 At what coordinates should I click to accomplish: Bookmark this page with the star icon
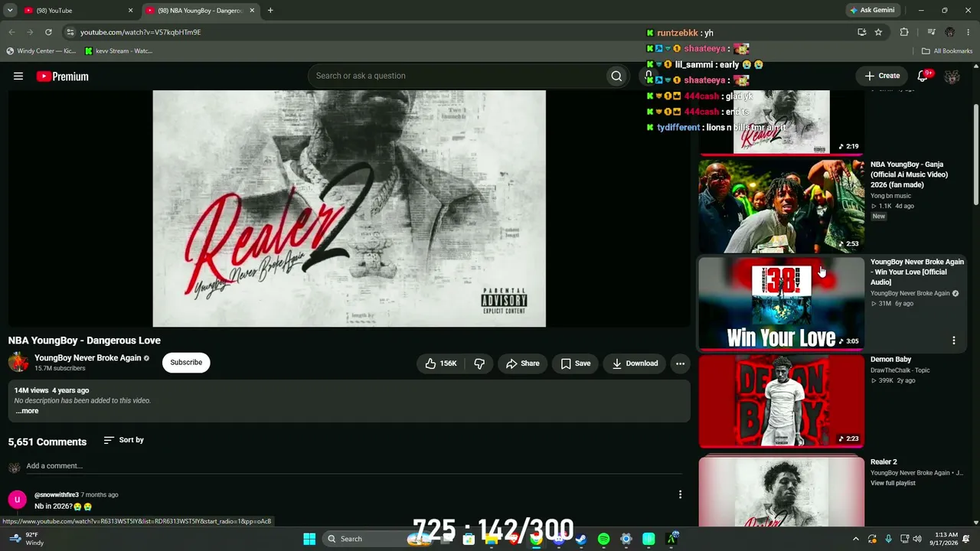(878, 32)
